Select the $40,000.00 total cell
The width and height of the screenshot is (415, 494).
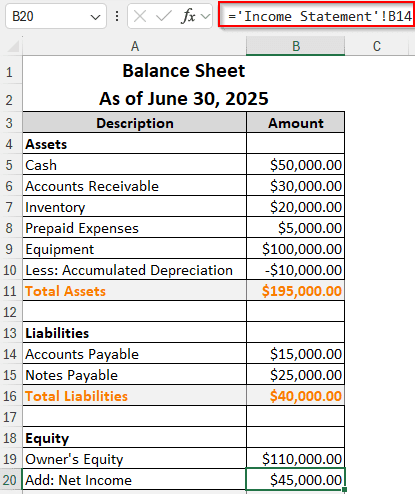click(x=296, y=396)
